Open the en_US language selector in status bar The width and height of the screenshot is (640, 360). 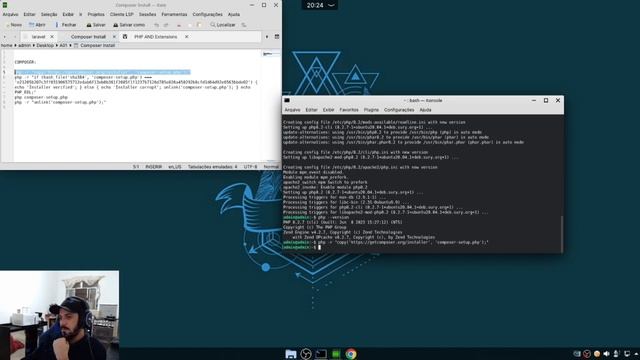(x=175, y=167)
